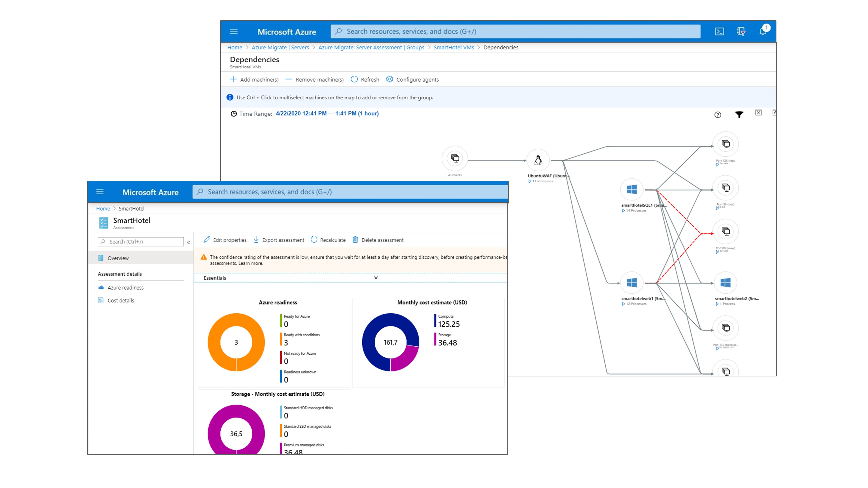The image size is (868, 488).
Task: Open notifications bell in back window
Action: 763,31
